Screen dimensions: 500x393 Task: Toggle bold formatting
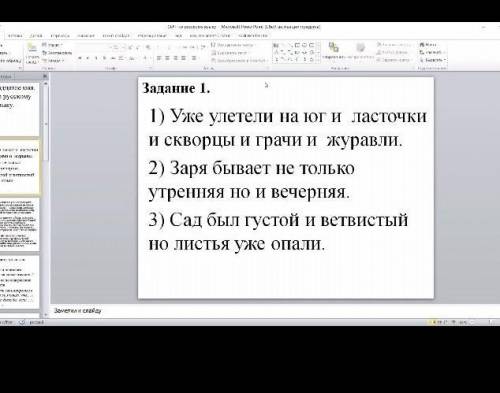click(80, 58)
